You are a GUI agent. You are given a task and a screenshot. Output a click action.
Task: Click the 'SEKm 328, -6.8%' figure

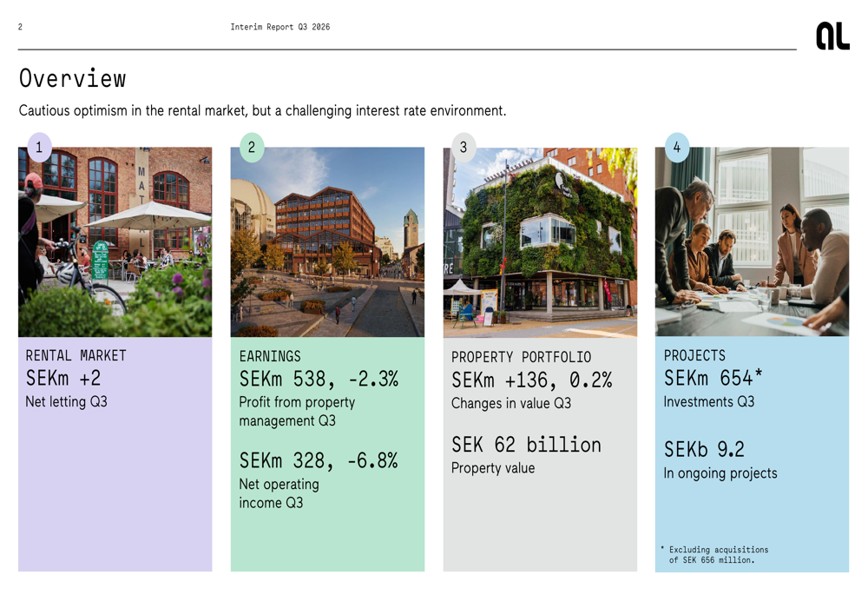[x=319, y=460]
